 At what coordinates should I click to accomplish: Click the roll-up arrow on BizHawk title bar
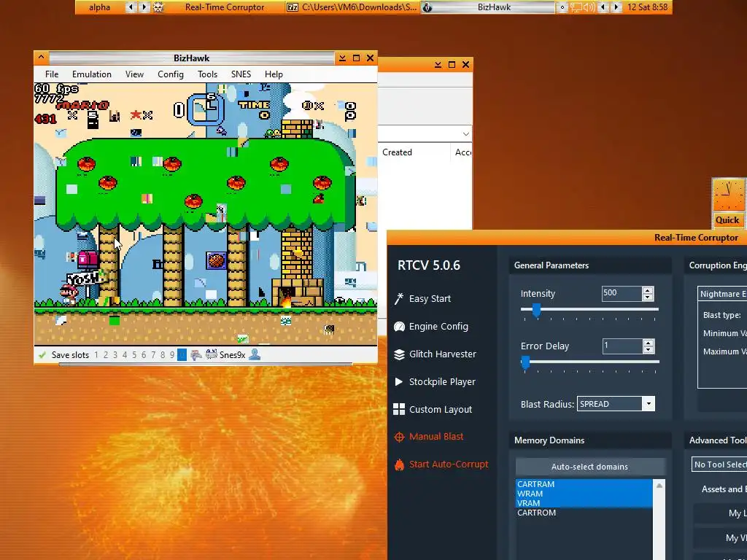click(41, 58)
